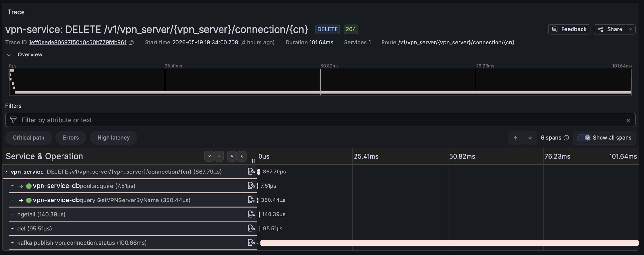Click the 95.51µs timeline label
644x255 pixels.
point(273,229)
